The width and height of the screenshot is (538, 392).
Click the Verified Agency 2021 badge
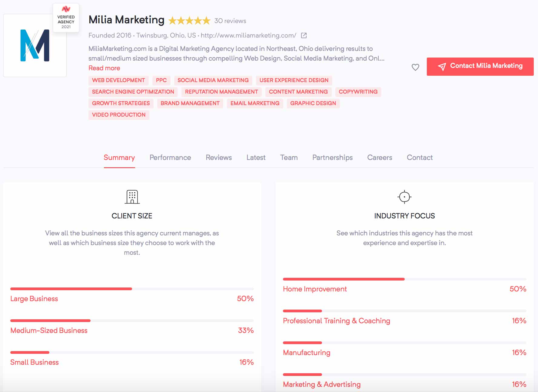coord(66,18)
